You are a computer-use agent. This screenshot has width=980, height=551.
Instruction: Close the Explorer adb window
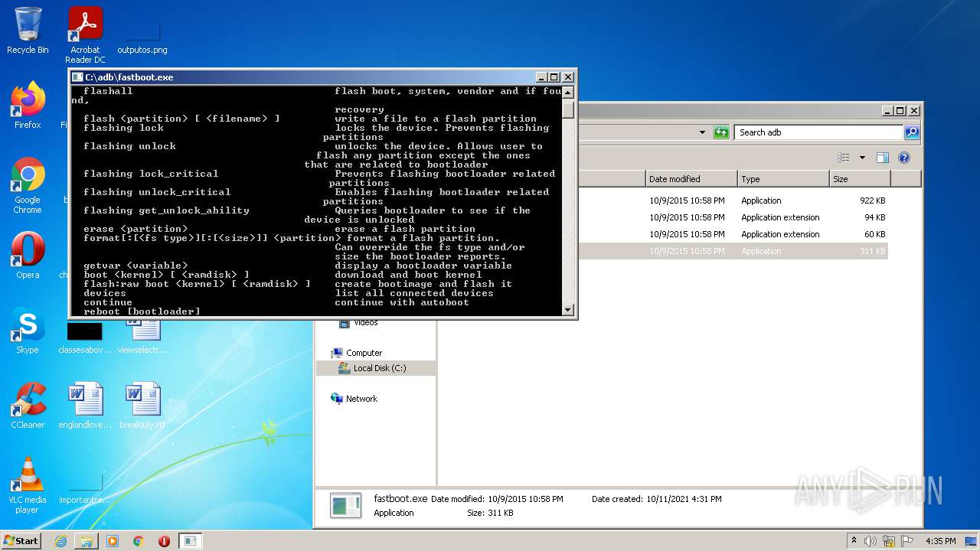point(914,110)
